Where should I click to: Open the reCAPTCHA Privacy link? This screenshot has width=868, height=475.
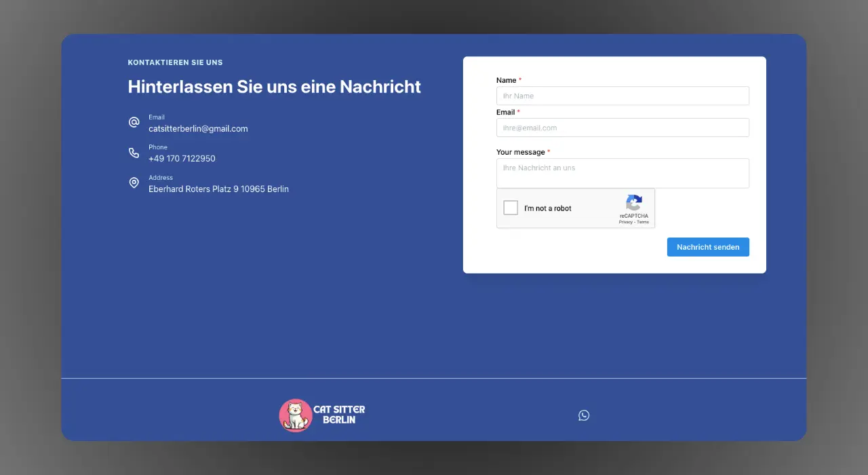click(625, 222)
